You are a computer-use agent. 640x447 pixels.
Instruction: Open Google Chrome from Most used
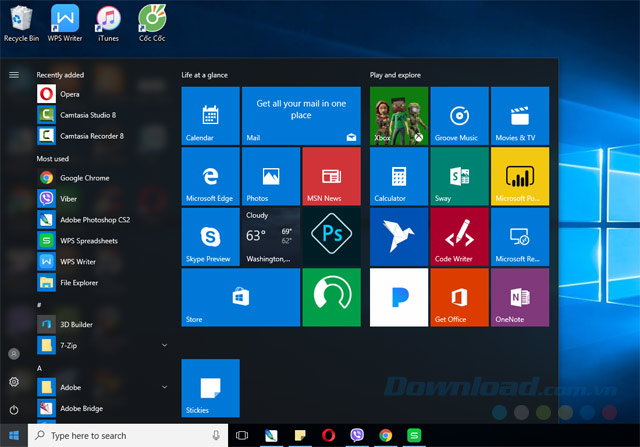click(102, 178)
